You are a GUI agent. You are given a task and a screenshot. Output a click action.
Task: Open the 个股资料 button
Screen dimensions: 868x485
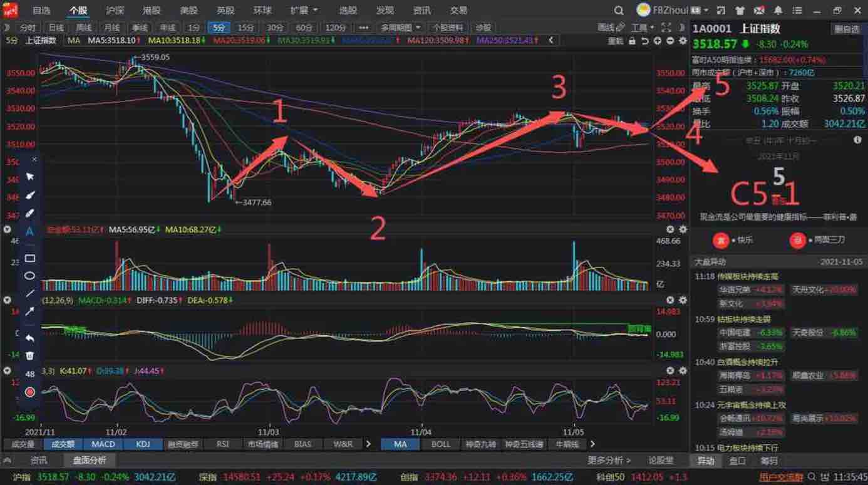coord(447,28)
